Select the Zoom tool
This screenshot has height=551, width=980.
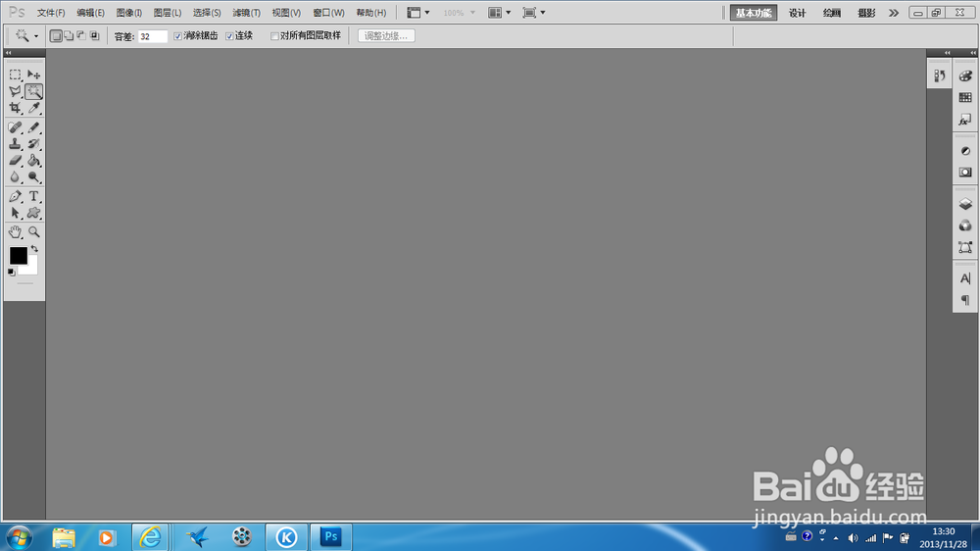coord(33,232)
